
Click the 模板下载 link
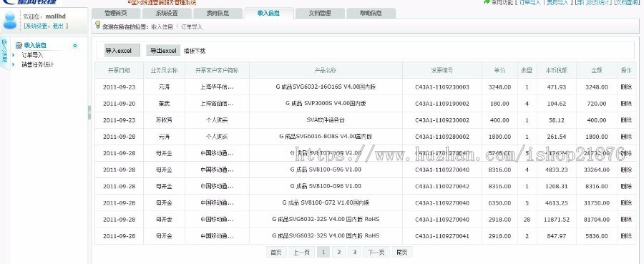(x=194, y=51)
